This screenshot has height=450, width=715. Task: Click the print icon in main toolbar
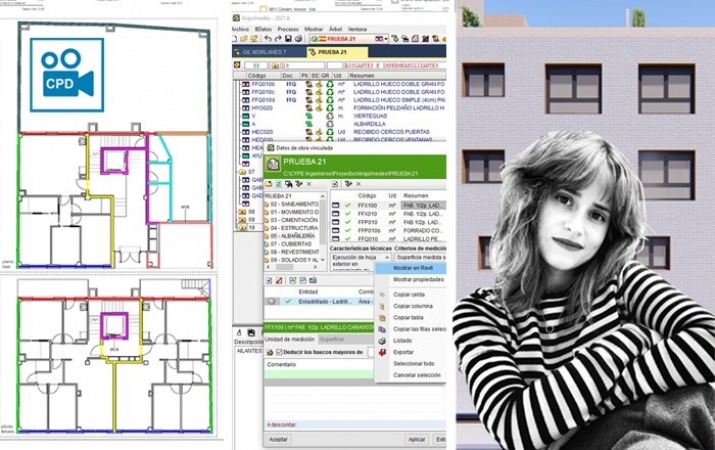(298, 39)
